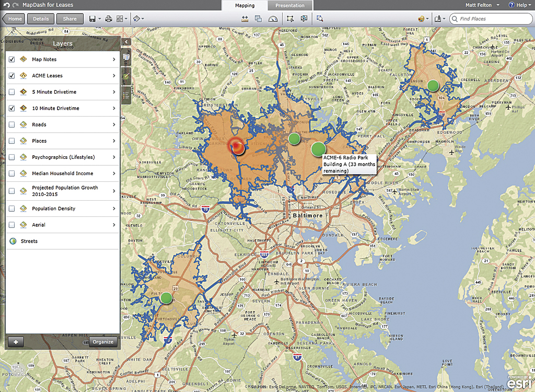Click the undo arrow in title bar
The image size is (535, 392).
pyautogui.click(x=6, y=5)
